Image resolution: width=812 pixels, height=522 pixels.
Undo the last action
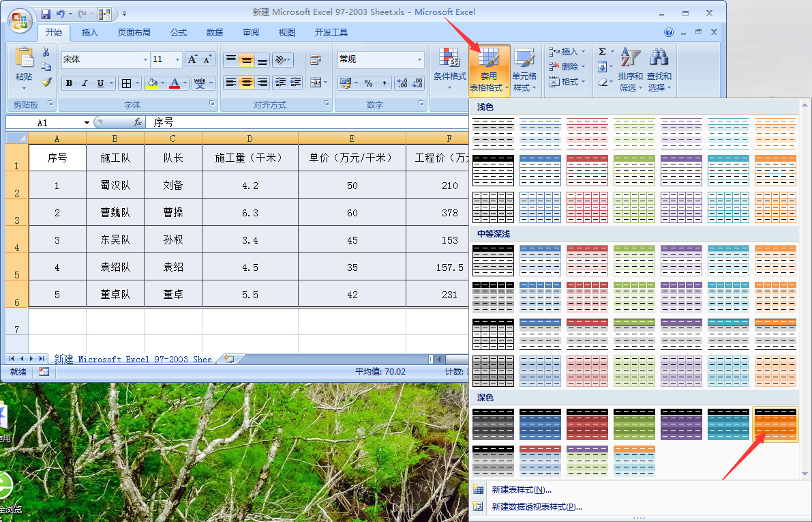(x=61, y=14)
